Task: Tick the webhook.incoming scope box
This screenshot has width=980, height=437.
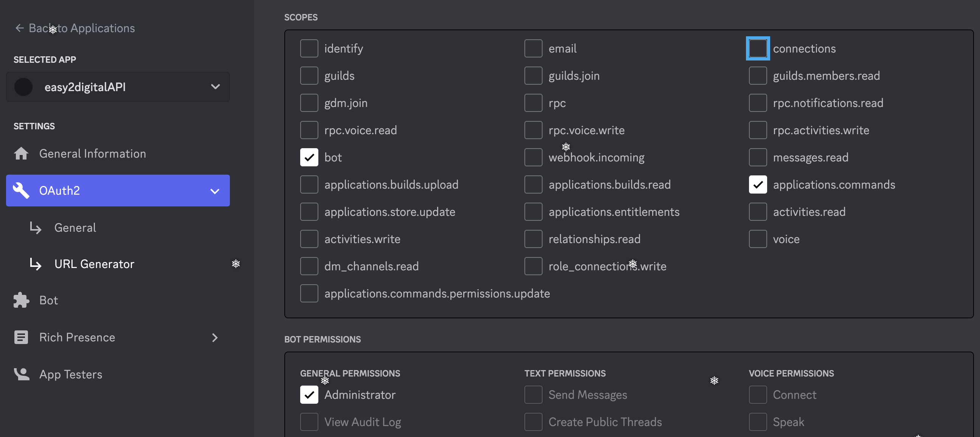Action: 533,158
